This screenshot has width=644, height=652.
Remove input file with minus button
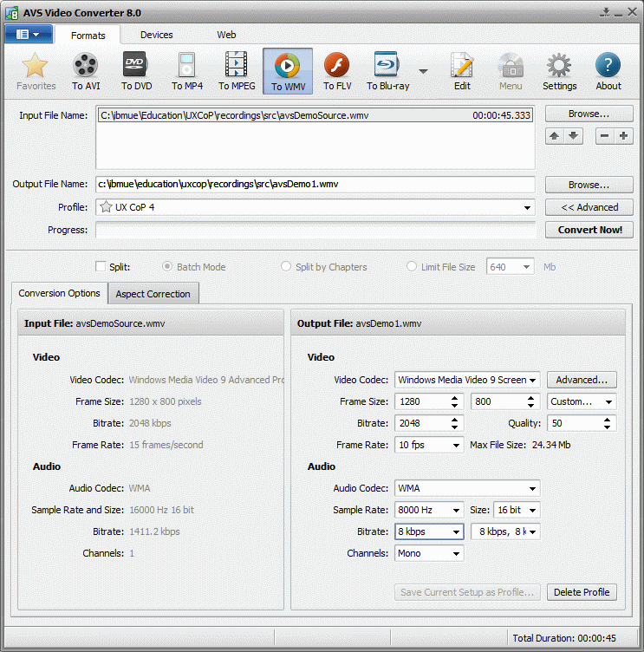pyautogui.click(x=605, y=136)
